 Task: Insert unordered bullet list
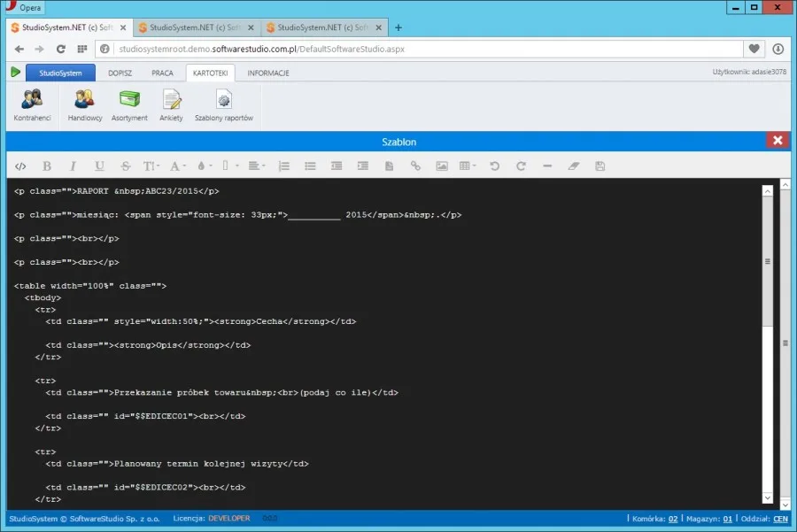point(310,166)
